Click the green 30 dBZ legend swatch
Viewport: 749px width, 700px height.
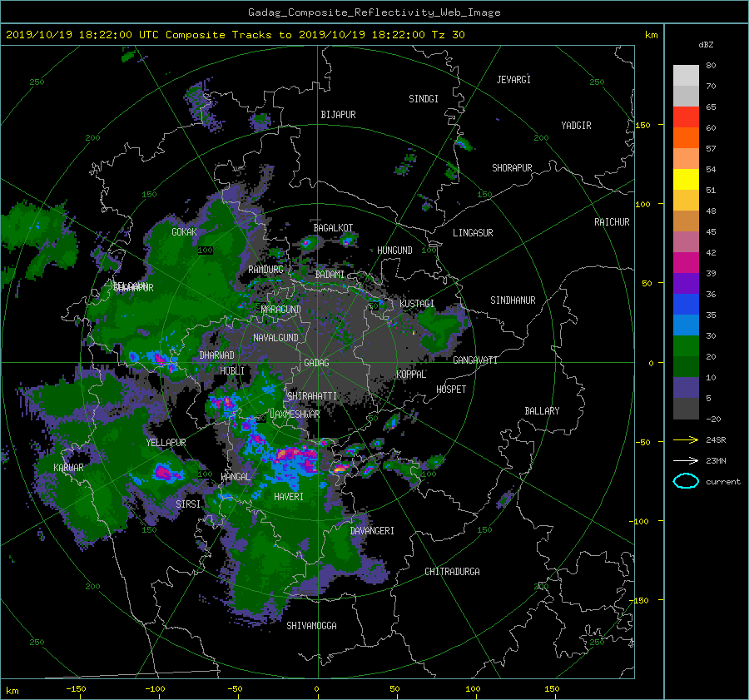686,345
